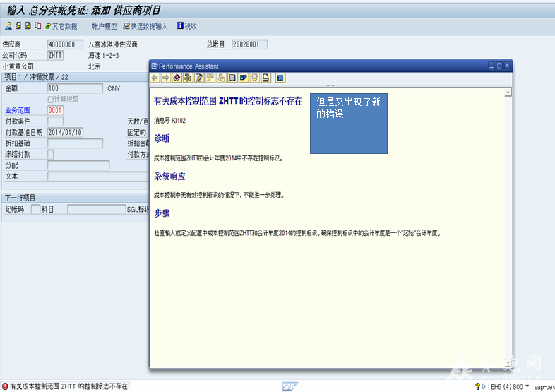
Task: Click the yellow question mark icon in status bar
Action: coord(477,386)
